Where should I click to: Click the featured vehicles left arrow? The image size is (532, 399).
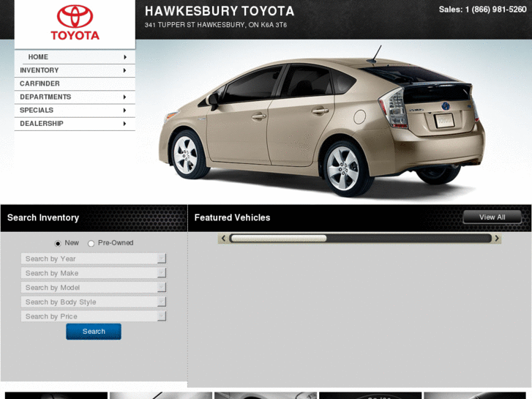[x=223, y=239]
